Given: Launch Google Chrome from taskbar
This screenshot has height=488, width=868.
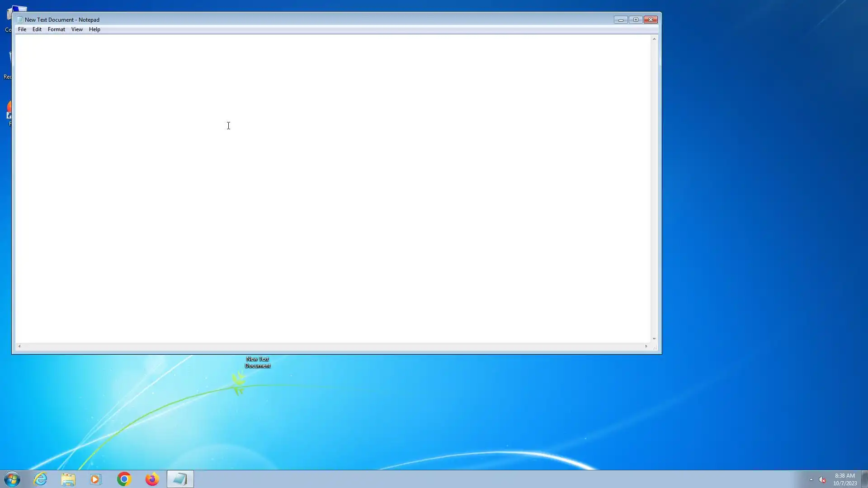Looking at the screenshot, I should pyautogui.click(x=124, y=479).
